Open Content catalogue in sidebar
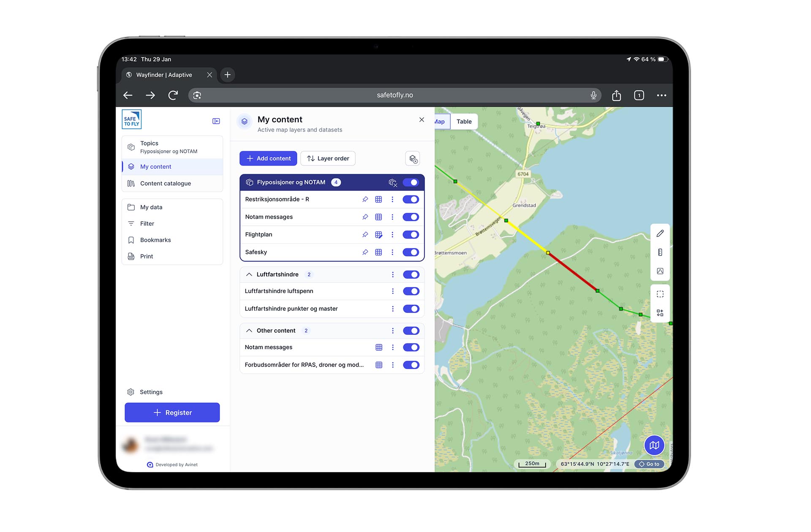Viewport: 811px width, 532px height. coord(165,183)
